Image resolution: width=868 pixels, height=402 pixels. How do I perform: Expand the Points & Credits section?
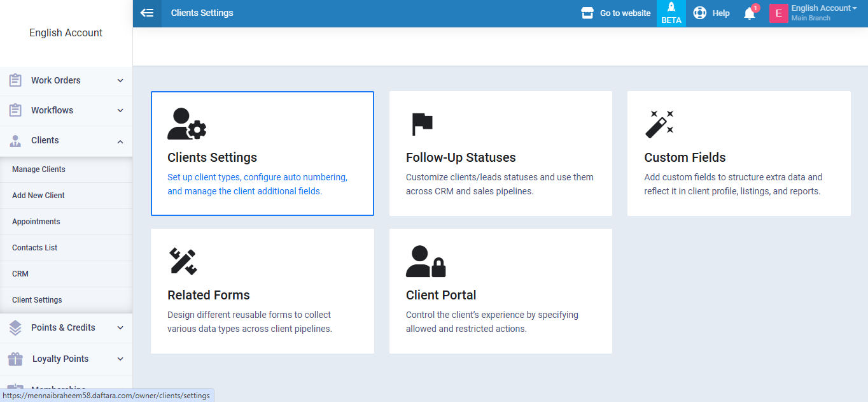pos(66,327)
